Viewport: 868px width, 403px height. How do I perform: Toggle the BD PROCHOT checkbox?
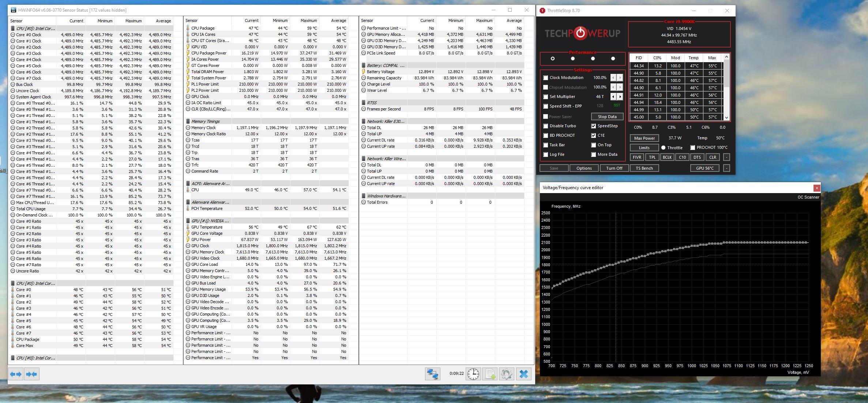tap(546, 135)
